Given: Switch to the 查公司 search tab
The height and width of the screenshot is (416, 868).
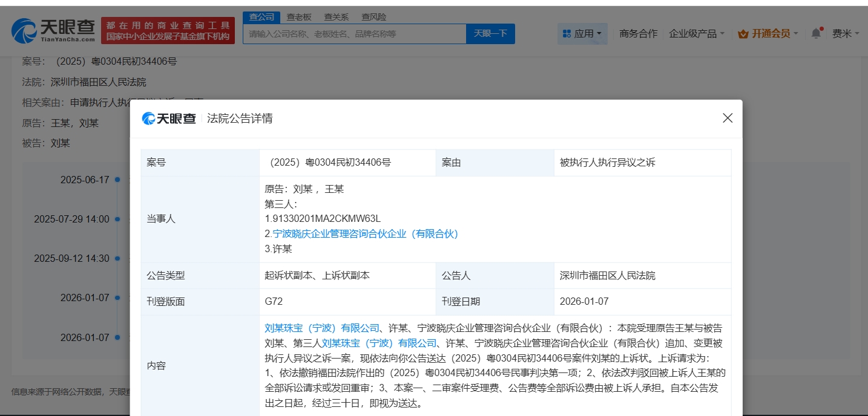Looking at the screenshot, I should pos(261,17).
